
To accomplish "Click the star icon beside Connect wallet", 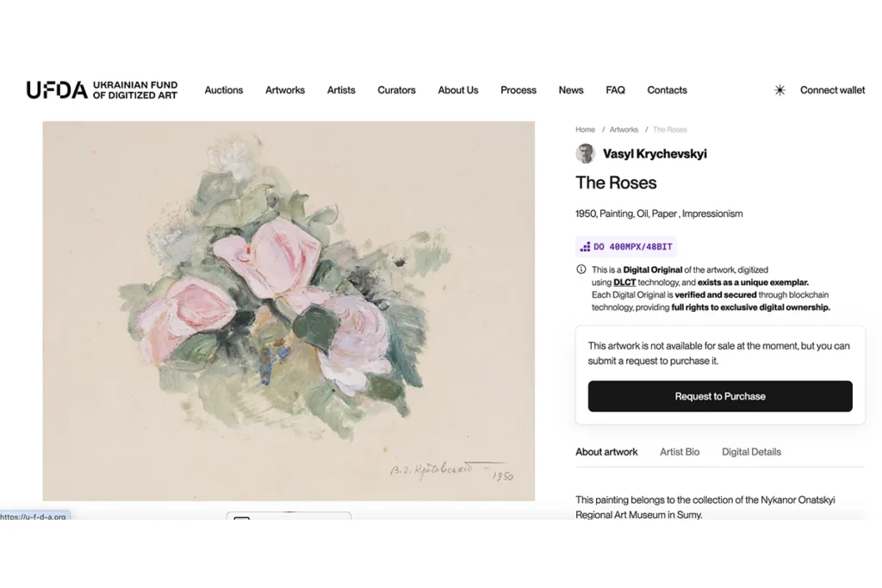I will 780,90.
